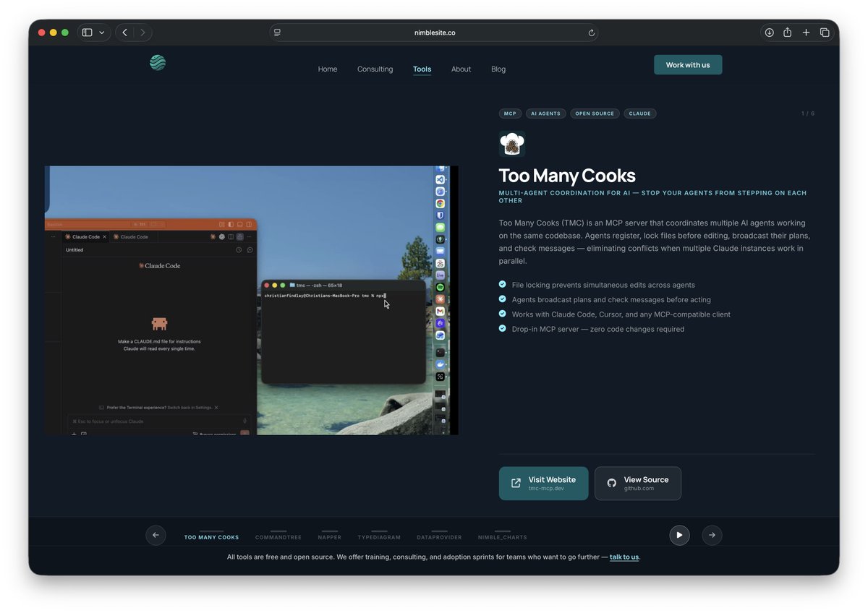Go back to the previous page in Safari

tap(125, 33)
